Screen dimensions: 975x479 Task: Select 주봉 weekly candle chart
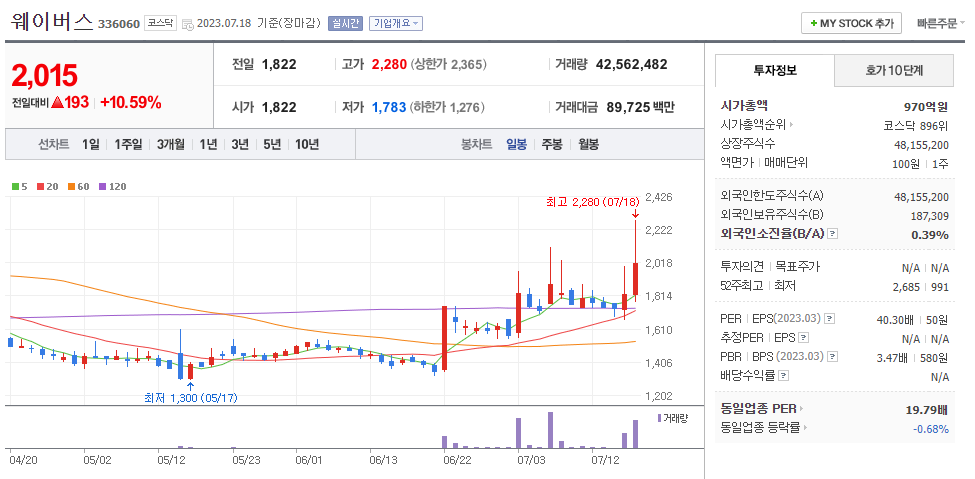click(x=552, y=144)
